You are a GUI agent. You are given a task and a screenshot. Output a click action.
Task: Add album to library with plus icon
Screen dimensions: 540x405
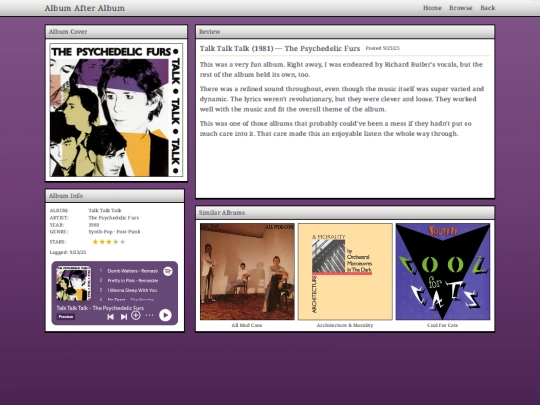[136, 315]
